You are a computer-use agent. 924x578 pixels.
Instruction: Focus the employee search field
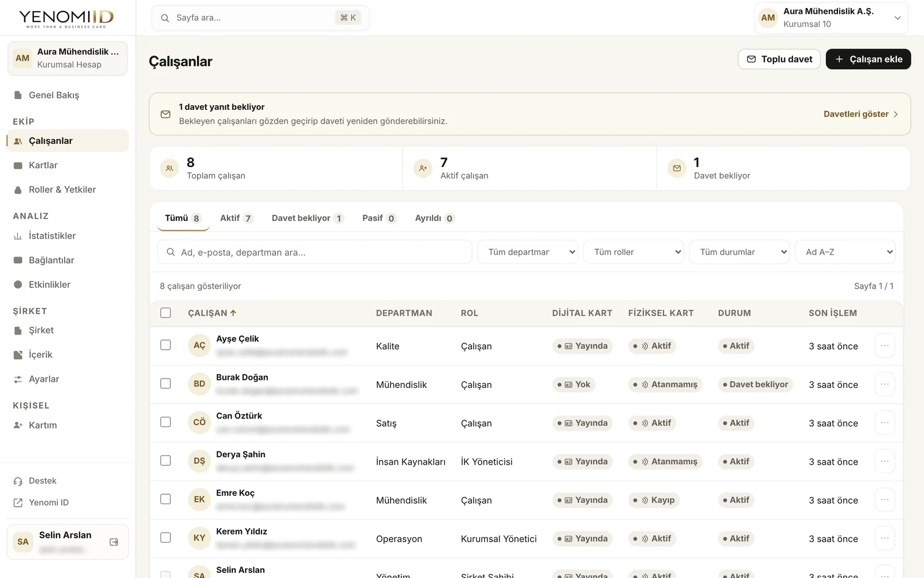(x=315, y=252)
